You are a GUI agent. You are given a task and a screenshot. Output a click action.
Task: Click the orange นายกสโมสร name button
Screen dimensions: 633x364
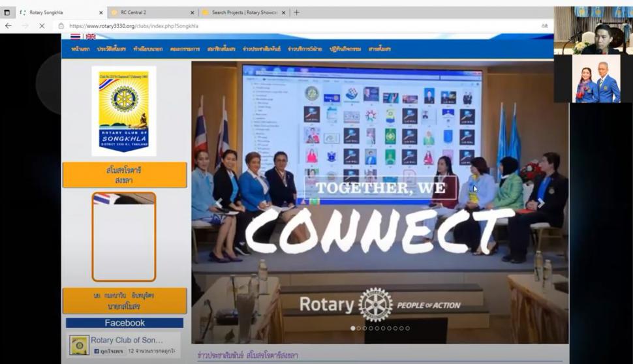click(125, 301)
